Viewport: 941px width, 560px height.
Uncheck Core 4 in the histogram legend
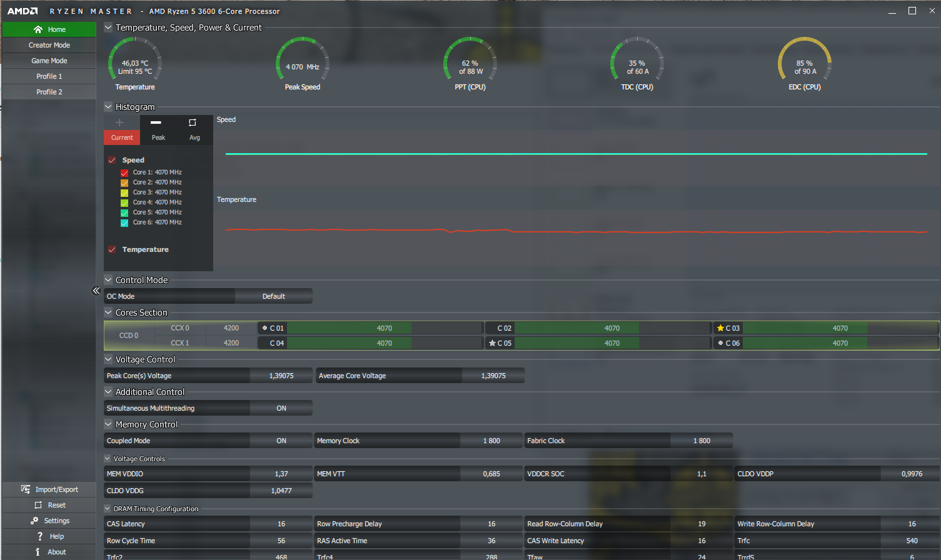[x=124, y=202]
